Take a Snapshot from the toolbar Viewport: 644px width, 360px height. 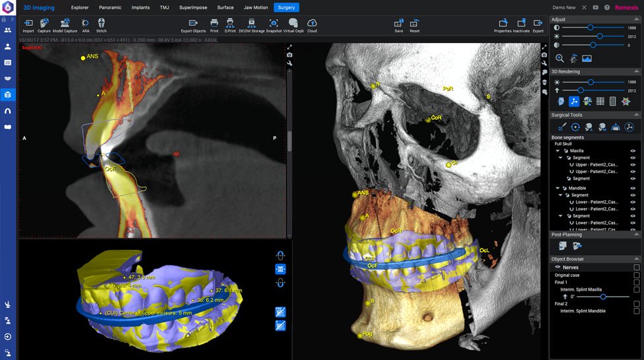[273, 23]
